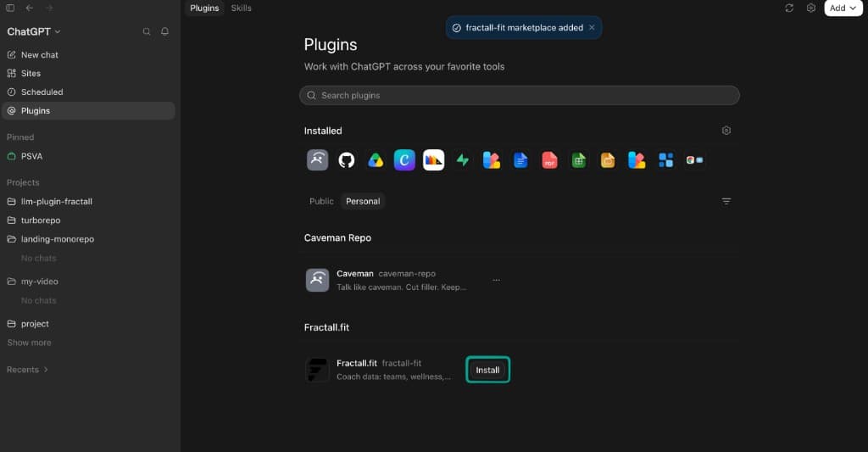This screenshot has width=868, height=452.
Task: Open the Installed plugins settings gear
Action: tap(726, 131)
